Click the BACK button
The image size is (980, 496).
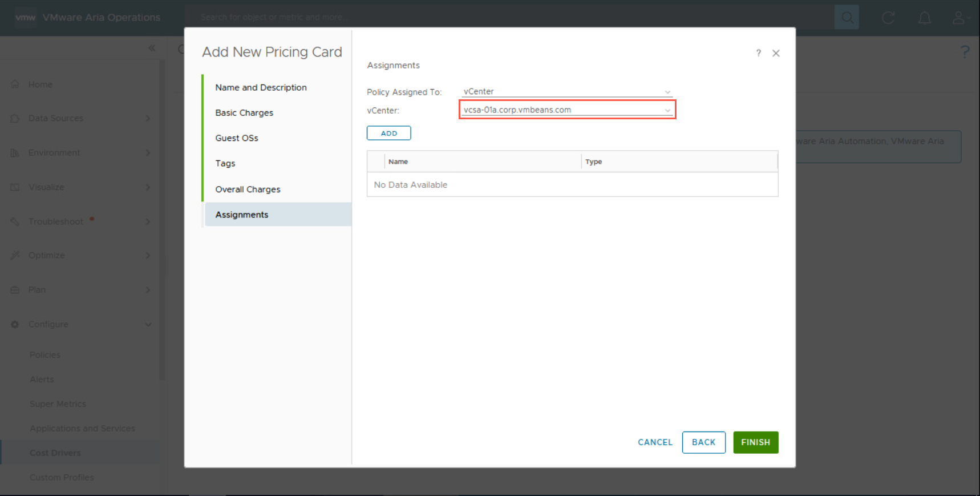[703, 442]
